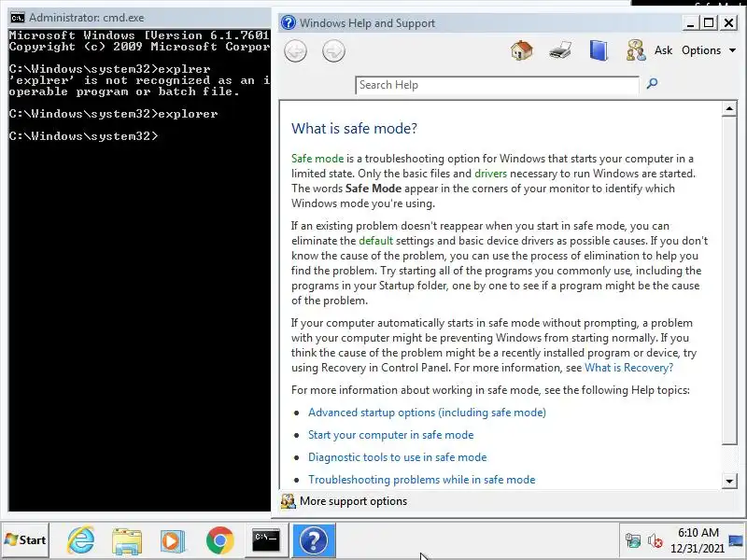Open the default definition link
Image resolution: width=747 pixels, height=560 pixels.
tap(376, 241)
